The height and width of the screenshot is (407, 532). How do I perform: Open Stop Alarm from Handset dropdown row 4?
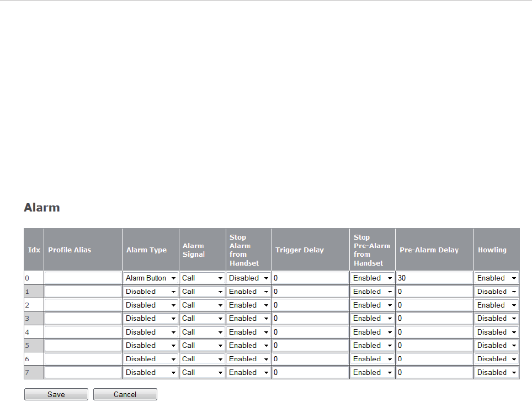click(x=249, y=332)
